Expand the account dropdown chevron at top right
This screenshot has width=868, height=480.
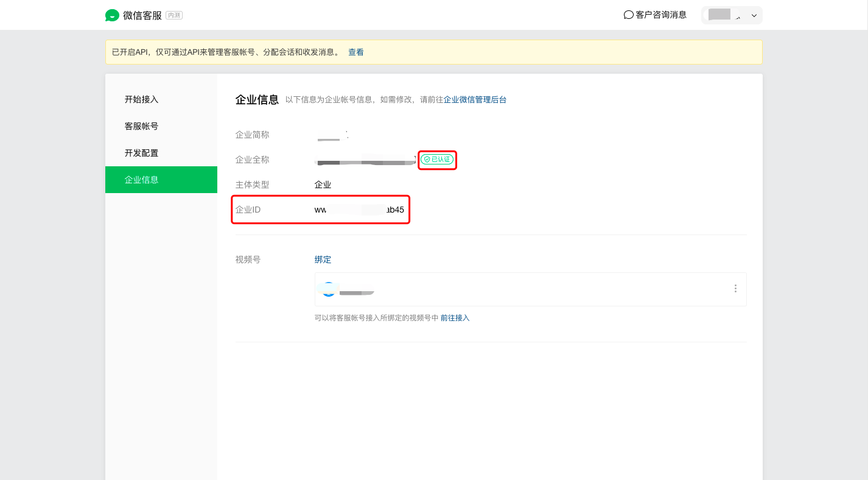[754, 15]
